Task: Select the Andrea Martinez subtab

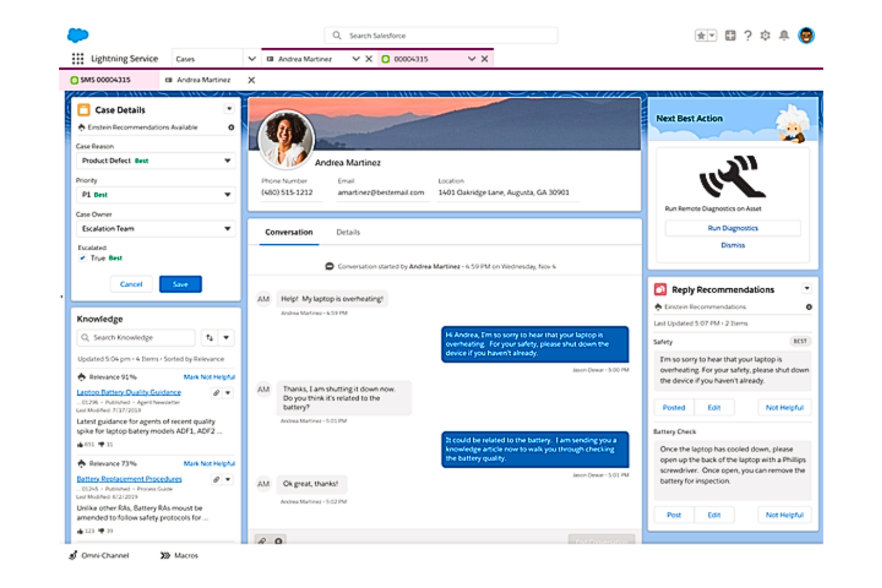Action: pos(203,80)
